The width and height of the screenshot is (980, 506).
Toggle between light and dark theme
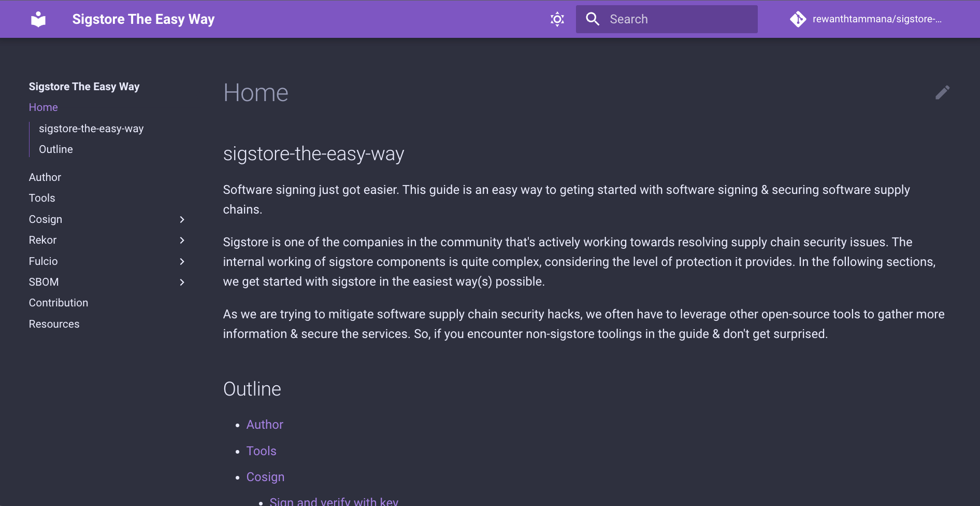[x=557, y=19]
